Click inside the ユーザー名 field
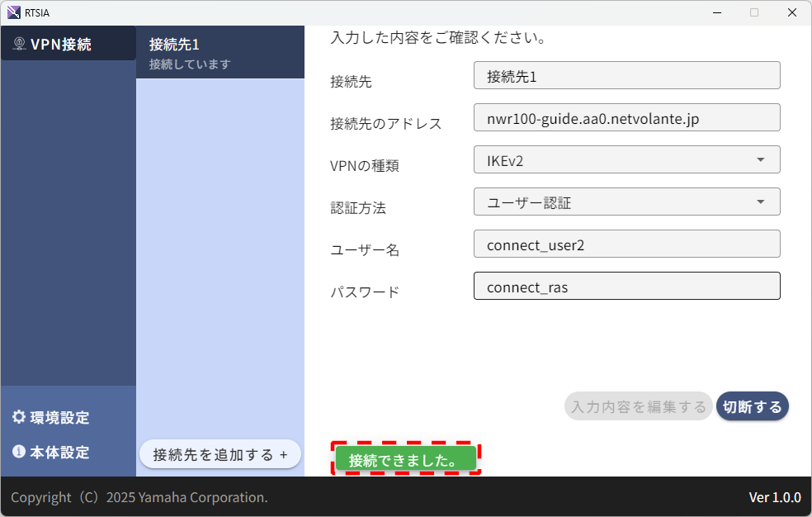Screen dimensions: 812x517 tap(627, 244)
